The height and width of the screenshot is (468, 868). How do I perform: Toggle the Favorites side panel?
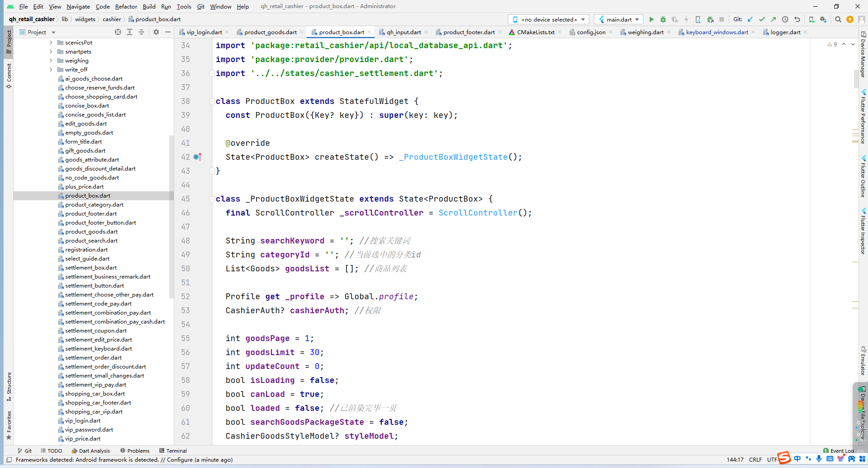point(9,425)
